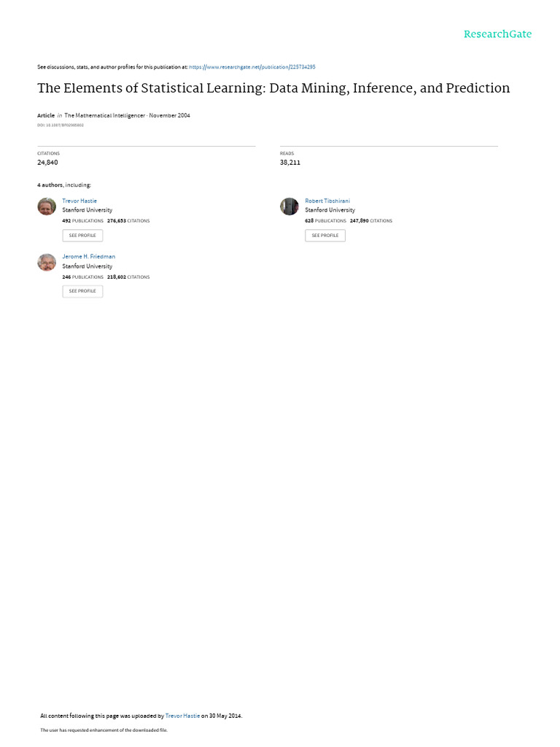The image size is (560, 747).
Task: Open Robert Tibshirani author name link
Action: [327, 201]
